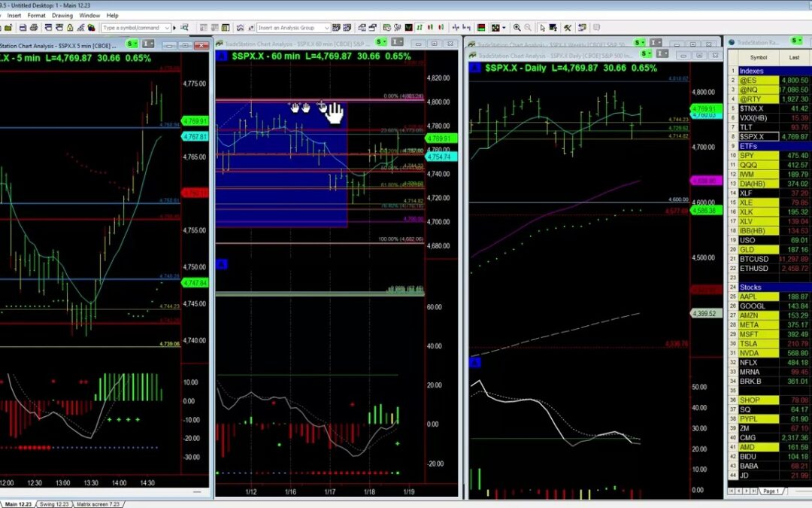Select the AAPL row in RadarScreen
This screenshot has width=812, height=508.
769,297
